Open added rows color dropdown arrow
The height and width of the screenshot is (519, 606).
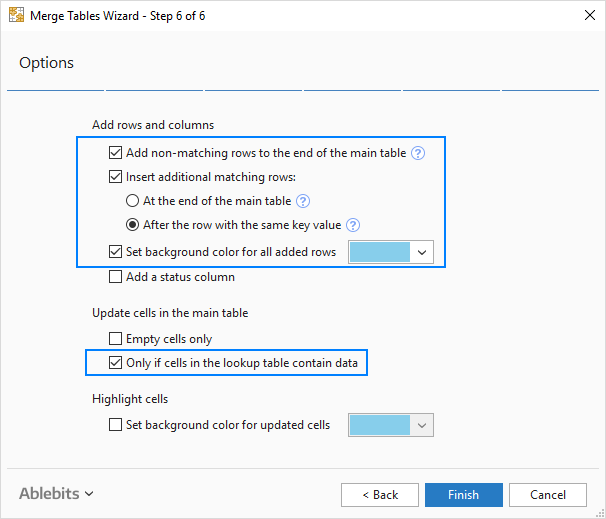(422, 252)
